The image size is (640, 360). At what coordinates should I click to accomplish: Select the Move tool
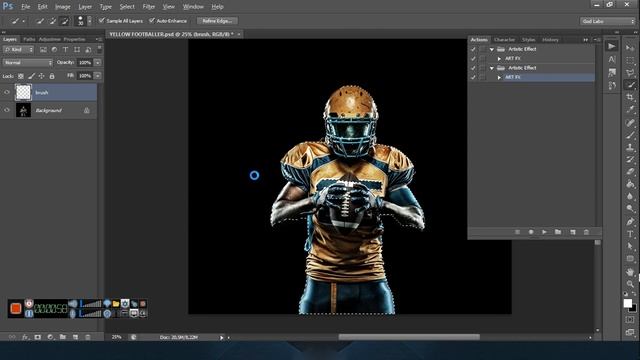pyautogui.click(x=630, y=48)
